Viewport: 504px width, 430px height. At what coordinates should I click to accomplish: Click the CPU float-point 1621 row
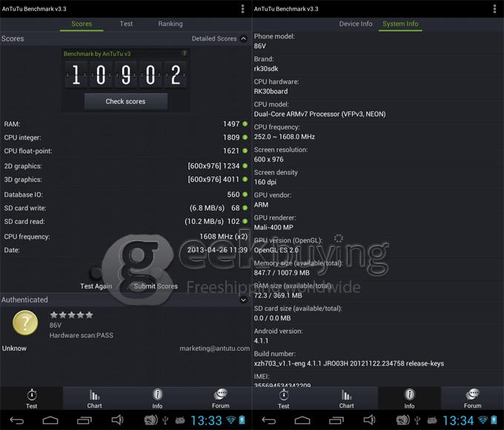point(126,150)
